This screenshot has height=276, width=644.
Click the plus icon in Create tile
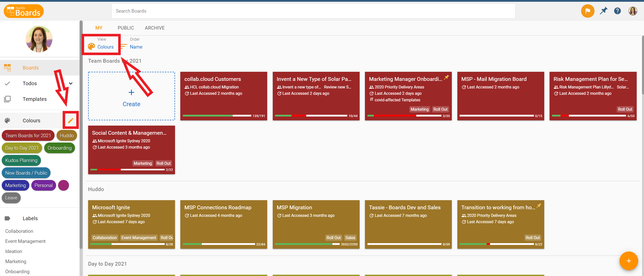131,93
